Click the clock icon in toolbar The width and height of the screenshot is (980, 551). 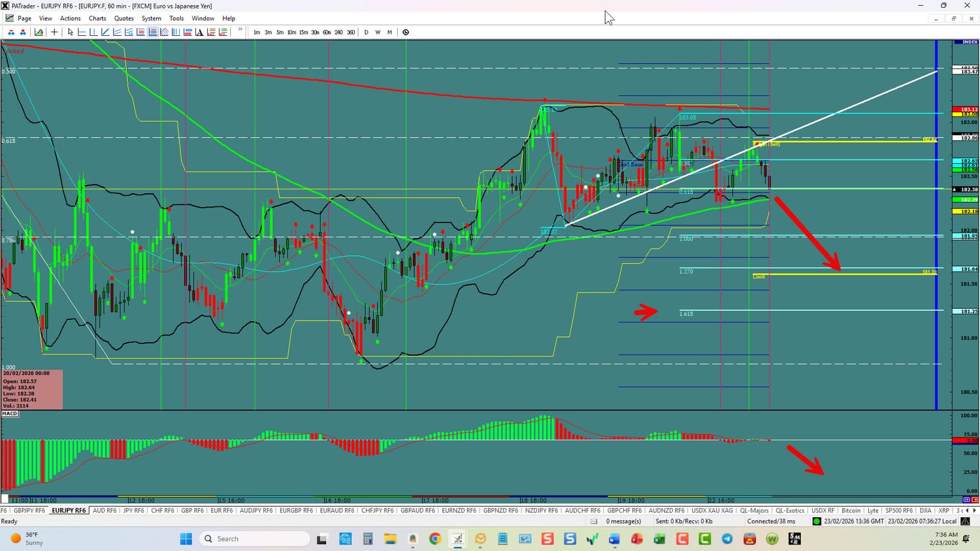[x=406, y=32]
